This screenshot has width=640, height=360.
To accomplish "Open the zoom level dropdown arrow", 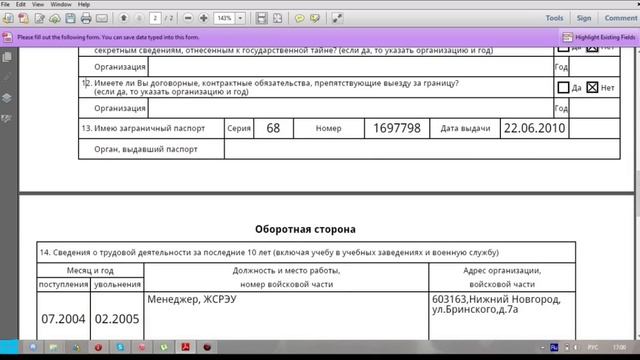I will point(240,18).
